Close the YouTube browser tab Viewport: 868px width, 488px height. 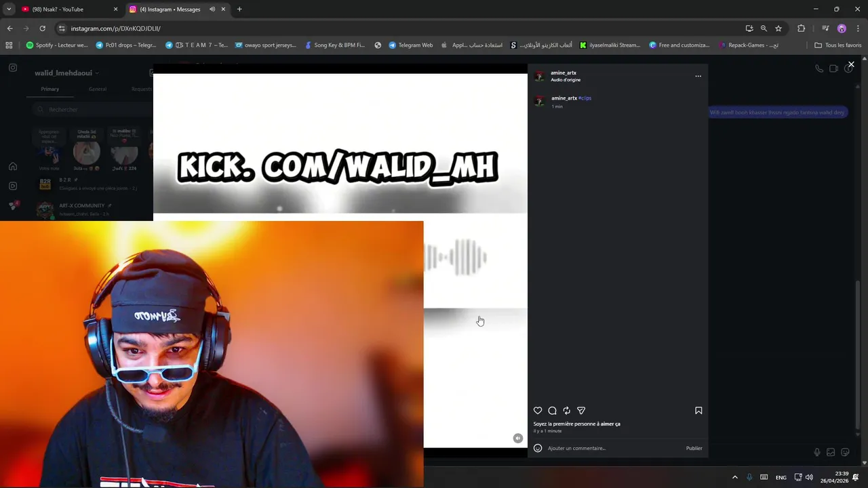click(115, 9)
